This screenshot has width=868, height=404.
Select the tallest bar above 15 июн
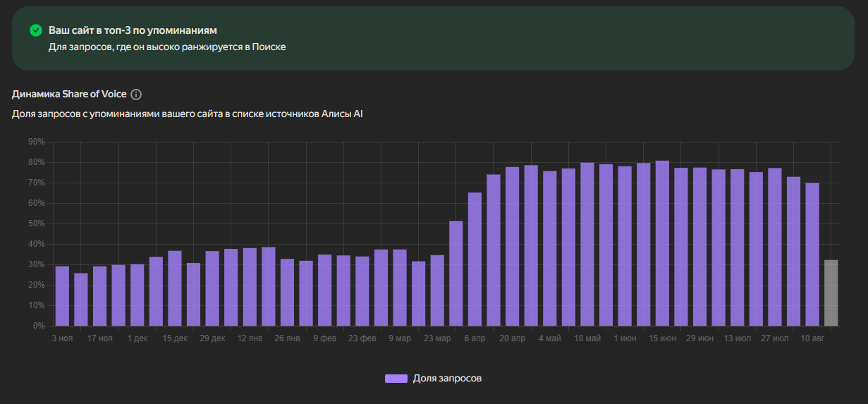point(662,243)
